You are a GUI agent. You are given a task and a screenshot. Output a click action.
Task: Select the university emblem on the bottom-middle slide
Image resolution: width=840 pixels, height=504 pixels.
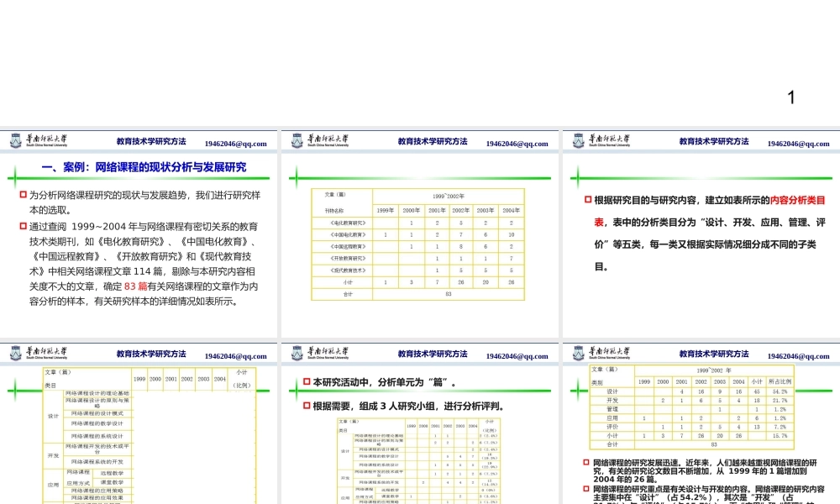296,354
